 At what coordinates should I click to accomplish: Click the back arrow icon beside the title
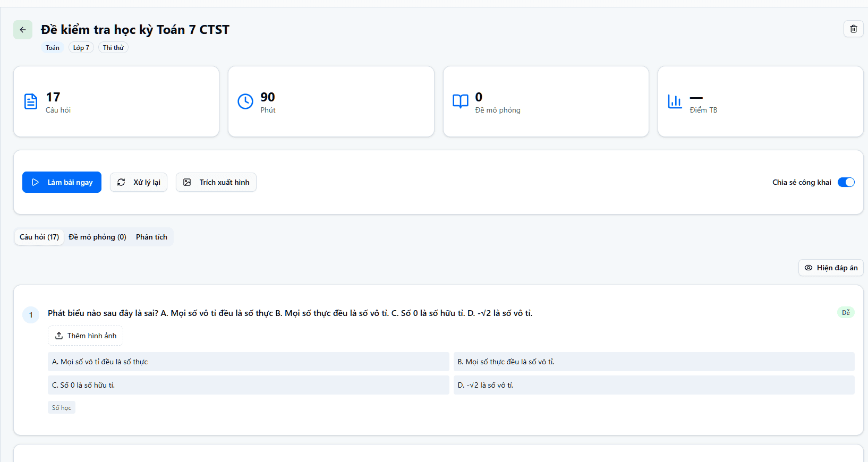click(23, 30)
